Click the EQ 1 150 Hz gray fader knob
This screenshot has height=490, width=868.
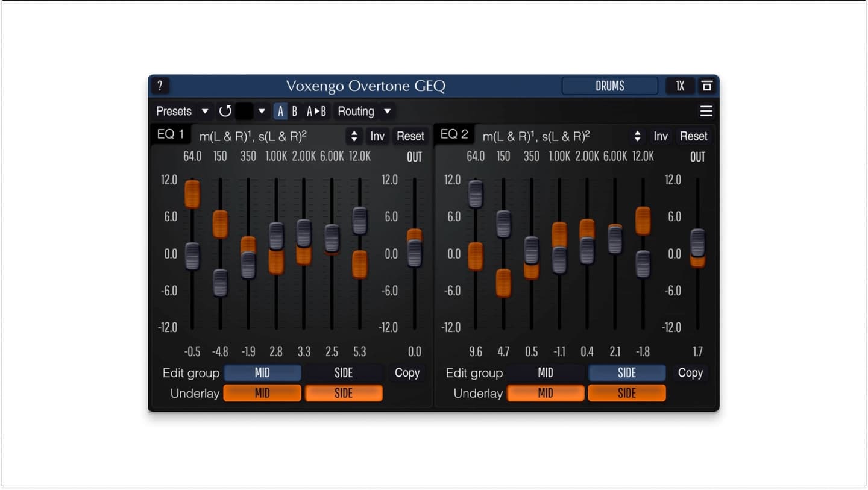[221, 283]
